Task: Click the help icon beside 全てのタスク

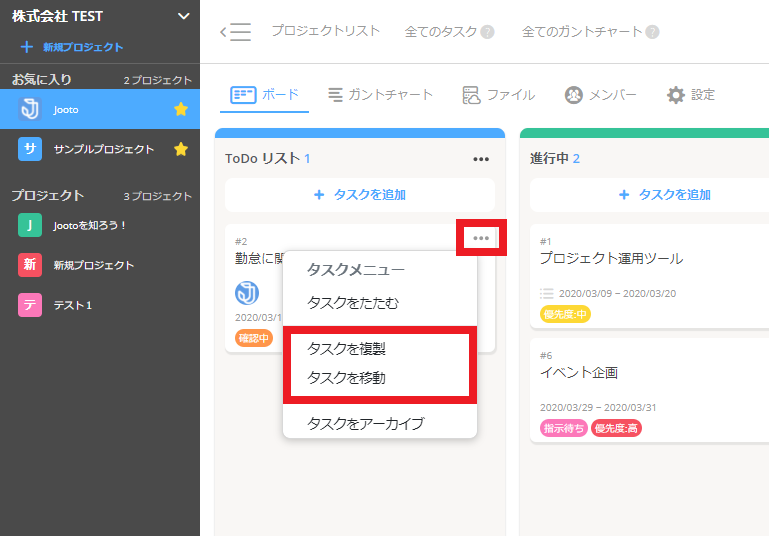Action: point(488,32)
